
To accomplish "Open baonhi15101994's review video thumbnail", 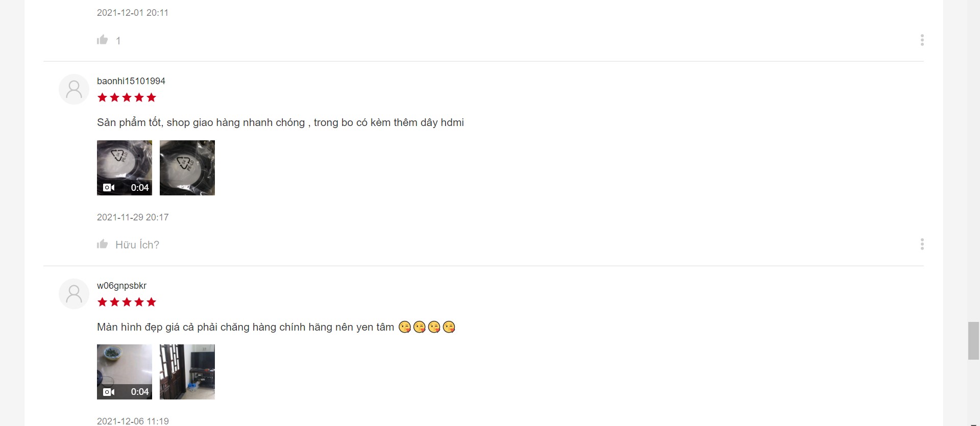I will pyautogui.click(x=125, y=168).
